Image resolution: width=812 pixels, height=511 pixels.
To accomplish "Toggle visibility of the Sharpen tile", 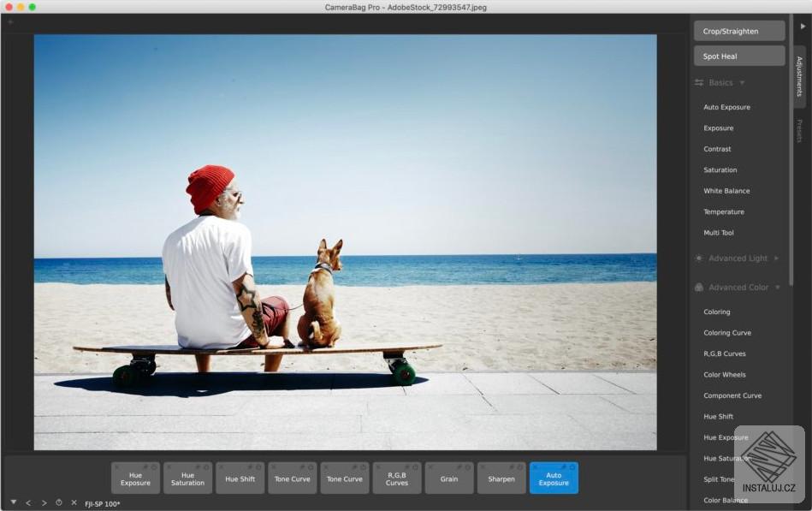I will 520,466.
